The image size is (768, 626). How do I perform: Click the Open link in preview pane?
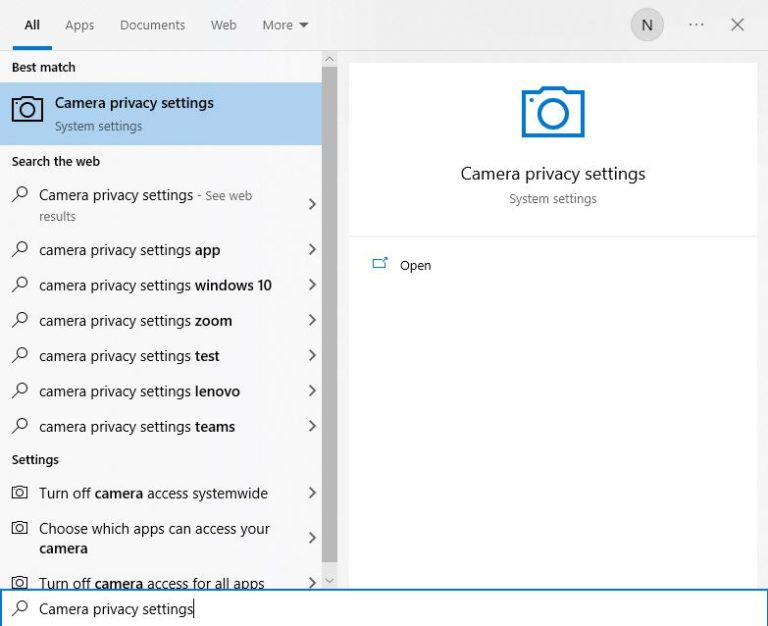coord(415,265)
